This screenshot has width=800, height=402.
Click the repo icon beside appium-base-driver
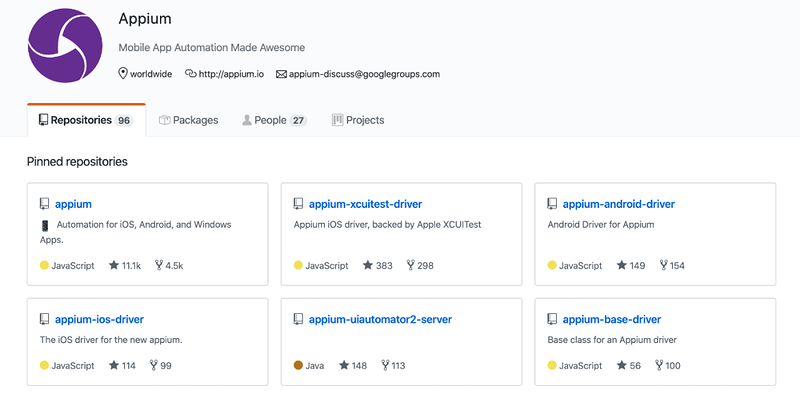pyautogui.click(x=552, y=319)
